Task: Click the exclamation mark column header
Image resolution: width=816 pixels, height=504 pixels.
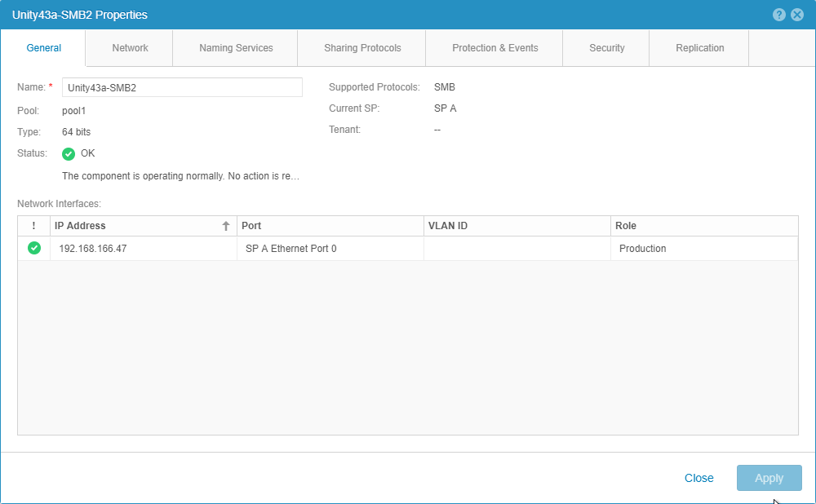Action: point(33,226)
